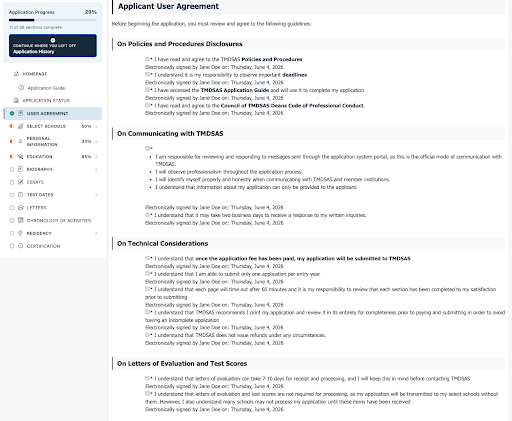Click the Residency location pin icon
Screen dimensions: 512x421
tap(20, 233)
